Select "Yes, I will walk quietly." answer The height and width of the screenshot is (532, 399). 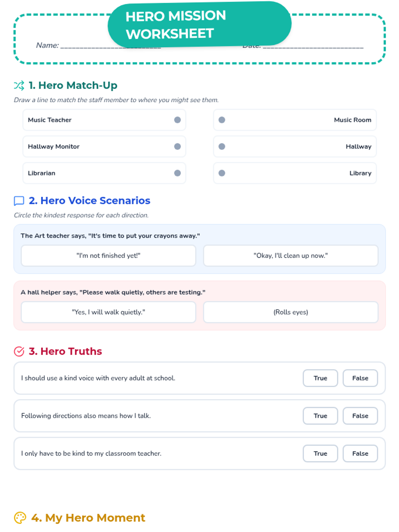click(x=108, y=312)
